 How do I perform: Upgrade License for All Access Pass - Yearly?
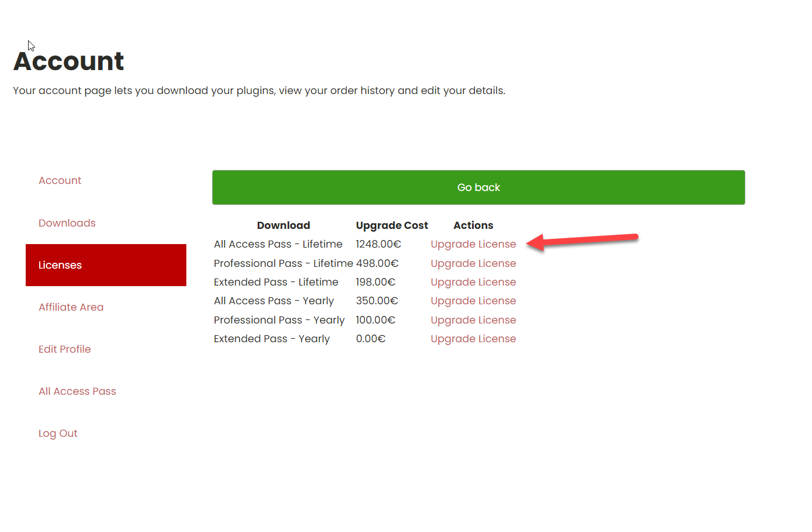473,301
